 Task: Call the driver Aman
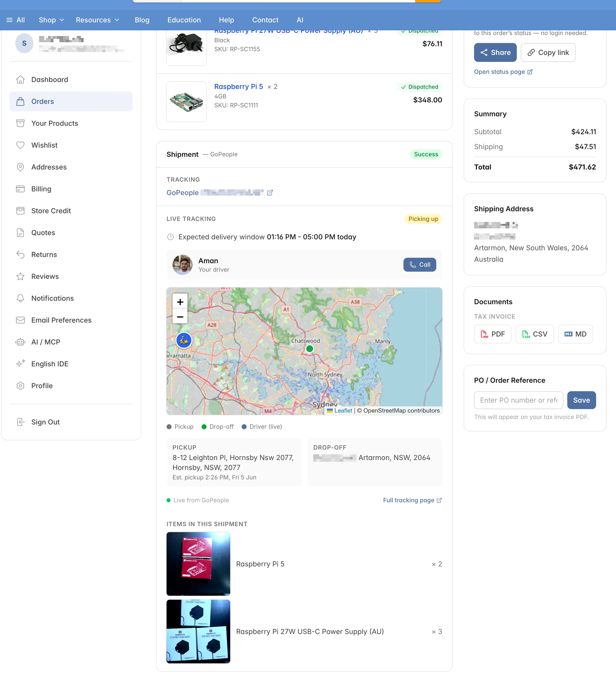(x=420, y=265)
